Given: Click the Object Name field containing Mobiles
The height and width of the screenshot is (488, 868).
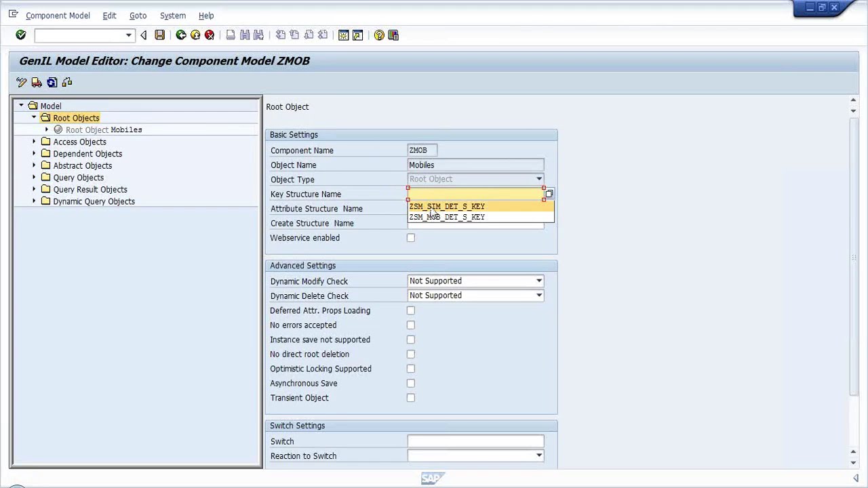Looking at the screenshot, I should 475,165.
